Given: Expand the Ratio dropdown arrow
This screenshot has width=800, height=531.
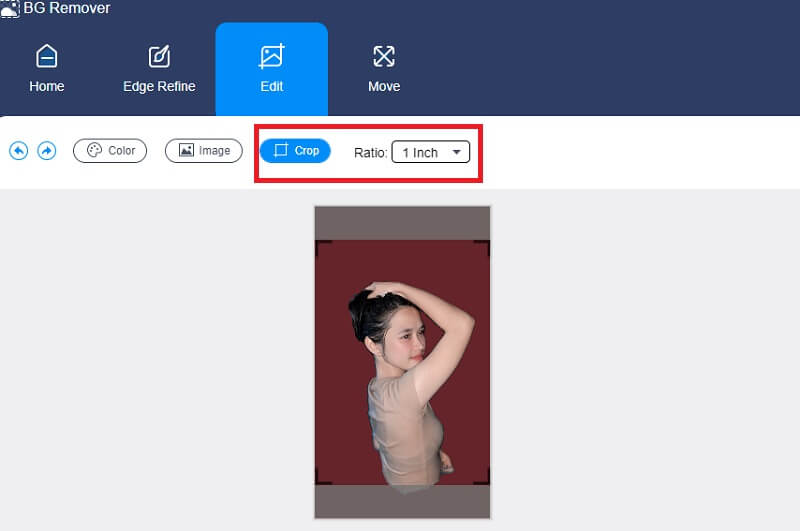Looking at the screenshot, I should coord(456,152).
